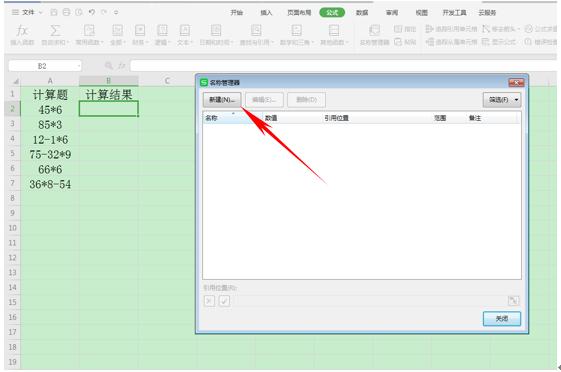Click the AutoSum sigma icon
Screen dimensions: 561x372
click(55, 31)
